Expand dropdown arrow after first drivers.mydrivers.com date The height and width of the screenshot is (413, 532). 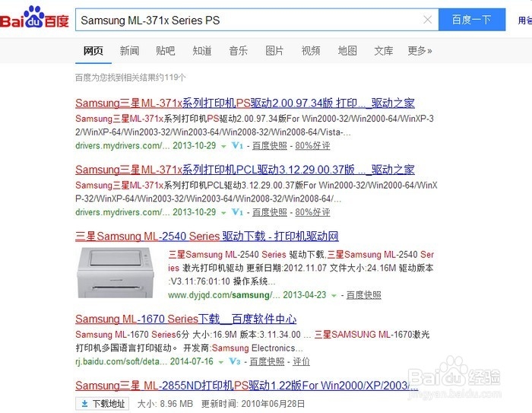click(223, 146)
